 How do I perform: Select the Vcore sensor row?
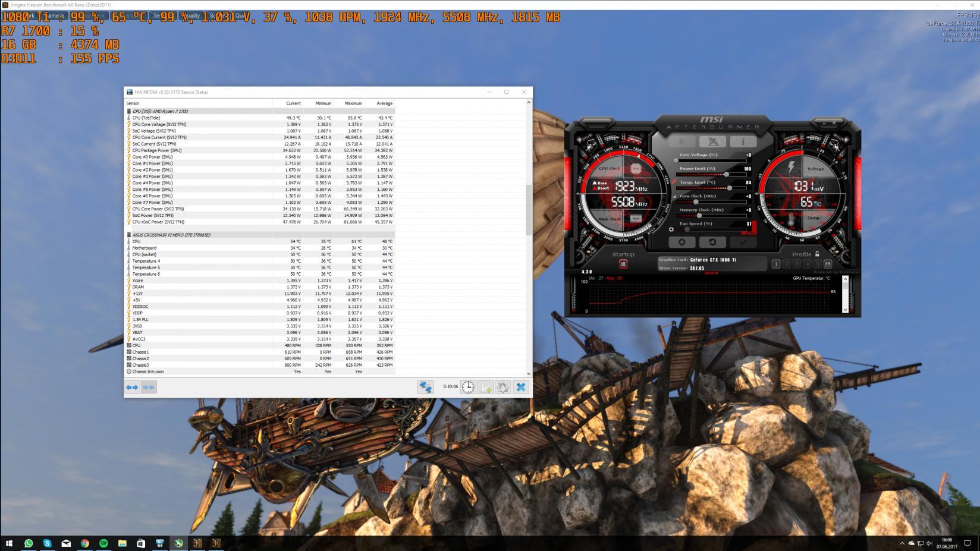coord(260,281)
